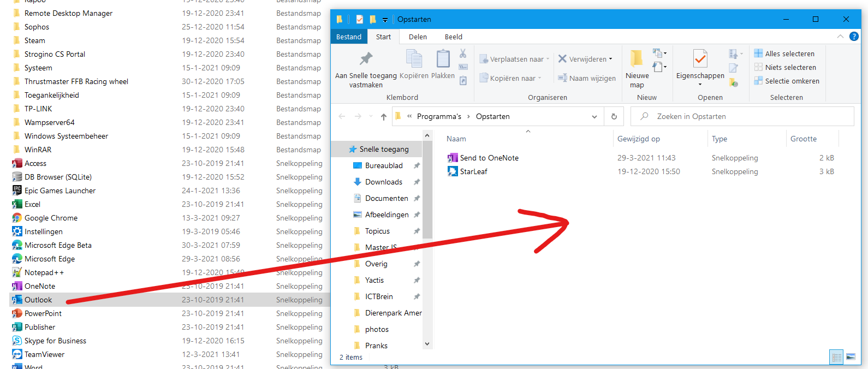This screenshot has width=868, height=369.
Task: Go up one folder level with the arrow
Action: pos(384,116)
